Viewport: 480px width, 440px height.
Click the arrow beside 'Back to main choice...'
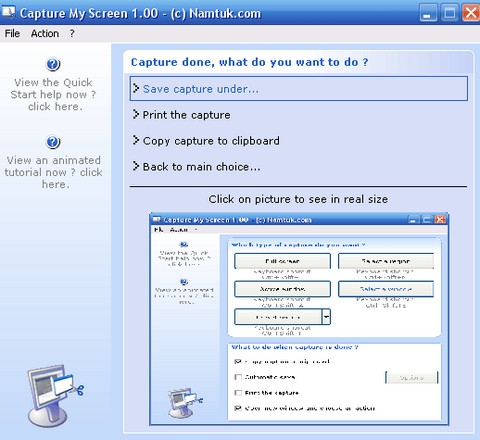(x=136, y=166)
